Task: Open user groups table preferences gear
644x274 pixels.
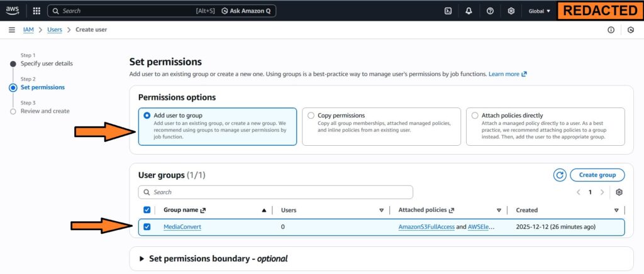Action: click(x=619, y=192)
